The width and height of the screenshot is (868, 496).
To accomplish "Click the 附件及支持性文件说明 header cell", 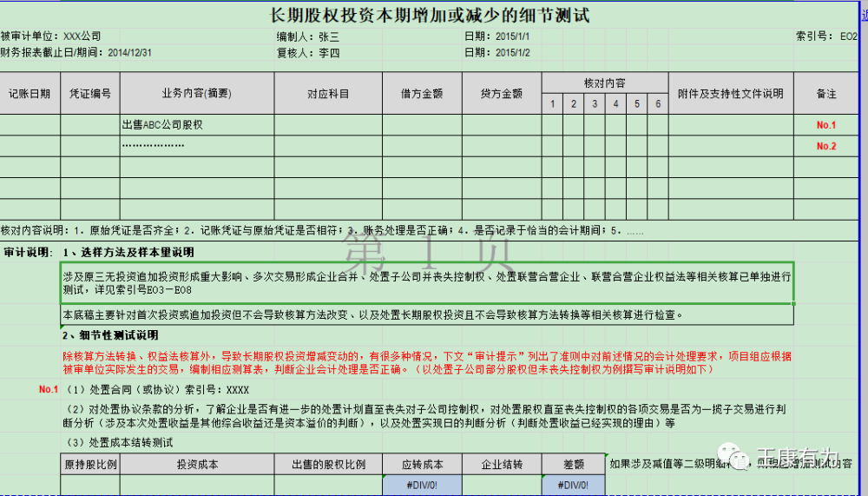I will [731, 93].
